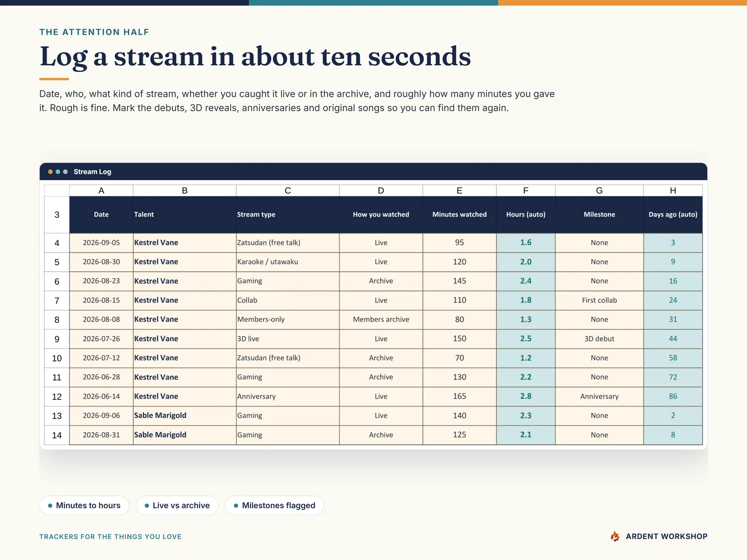Viewport: 747px width, 560px height.
Task: Click minutes value 165
Action: (x=459, y=396)
